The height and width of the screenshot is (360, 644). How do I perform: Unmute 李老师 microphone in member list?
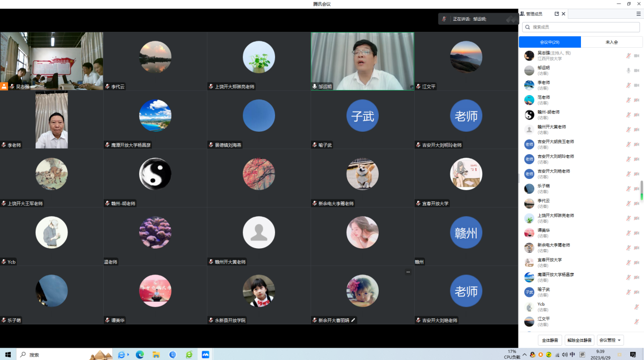[x=628, y=85]
